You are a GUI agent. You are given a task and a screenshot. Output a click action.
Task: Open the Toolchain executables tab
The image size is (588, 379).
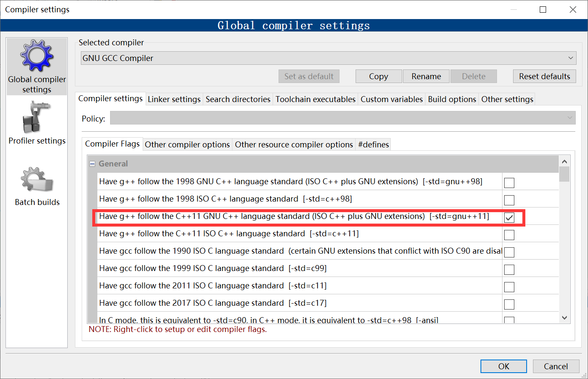pyautogui.click(x=315, y=99)
